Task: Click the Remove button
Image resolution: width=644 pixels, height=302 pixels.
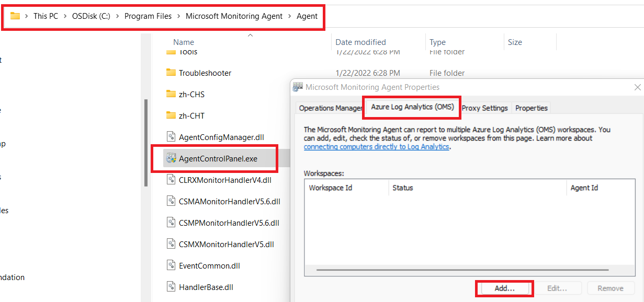Action: [x=611, y=288]
